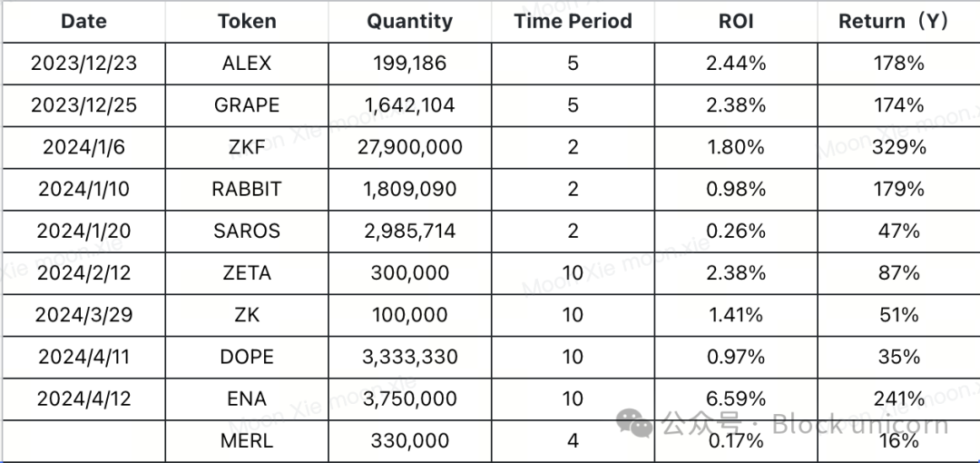This screenshot has height=463, width=980.
Task: Click the RABBIT token cell
Action: point(247,189)
